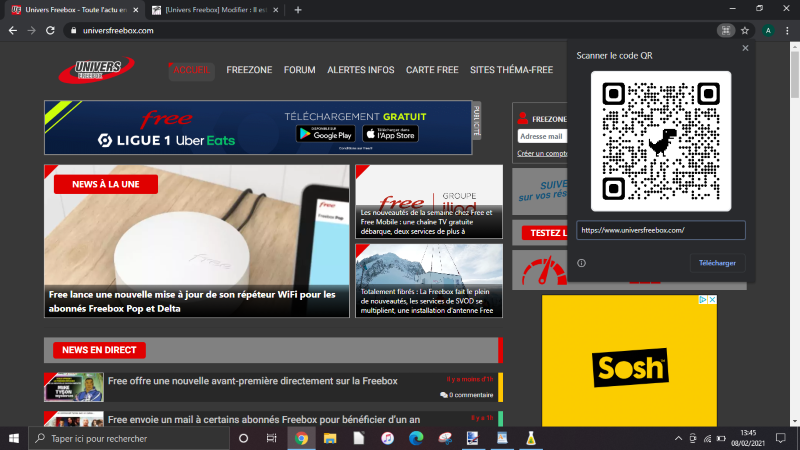Click Chrome icon in taskbar

301,438
